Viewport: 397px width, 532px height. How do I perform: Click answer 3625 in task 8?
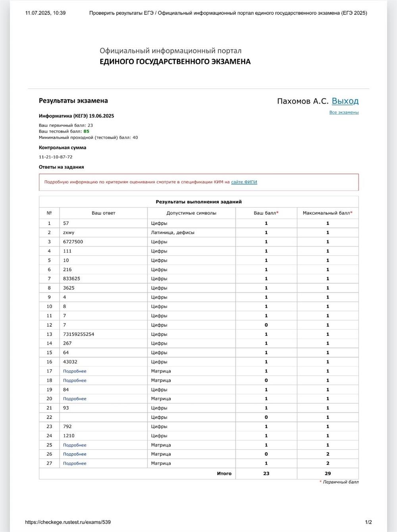69,288
